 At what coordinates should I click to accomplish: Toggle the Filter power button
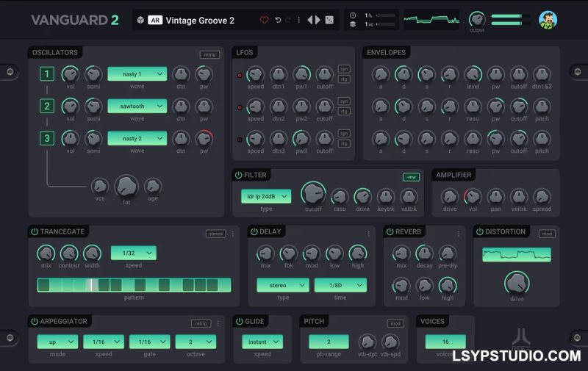(x=238, y=175)
